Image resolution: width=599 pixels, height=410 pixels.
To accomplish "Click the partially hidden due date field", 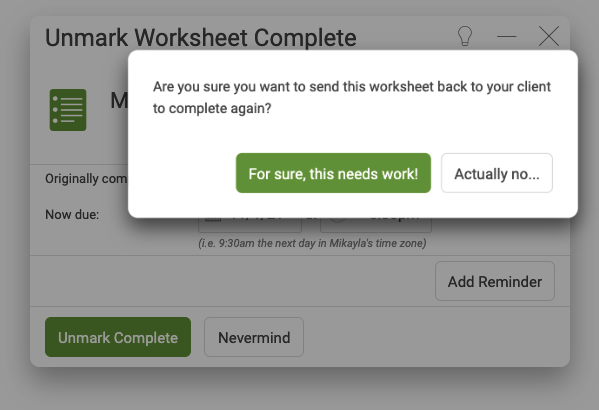I will point(250,225).
